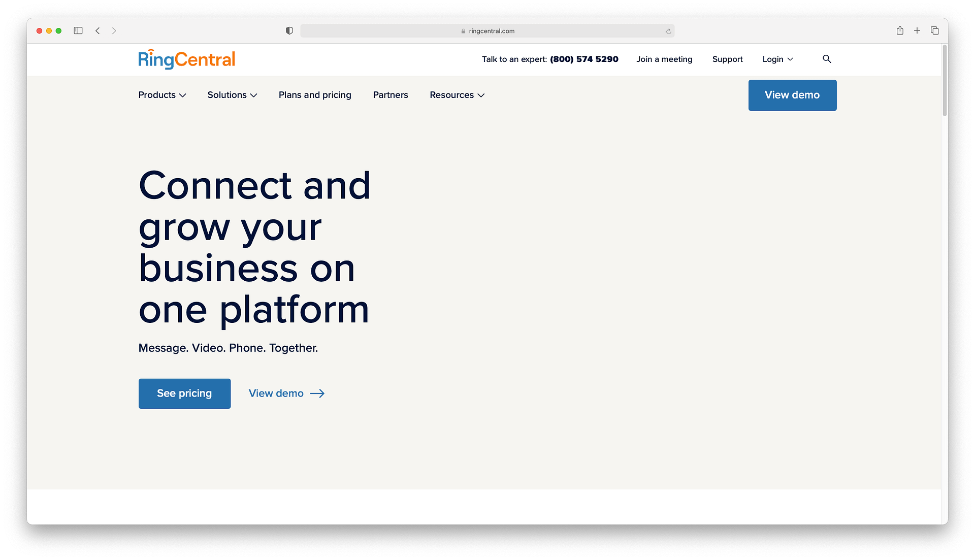Click the share/export icon in the toolbar
975x560 pixels.
click(x=899, y=30)
